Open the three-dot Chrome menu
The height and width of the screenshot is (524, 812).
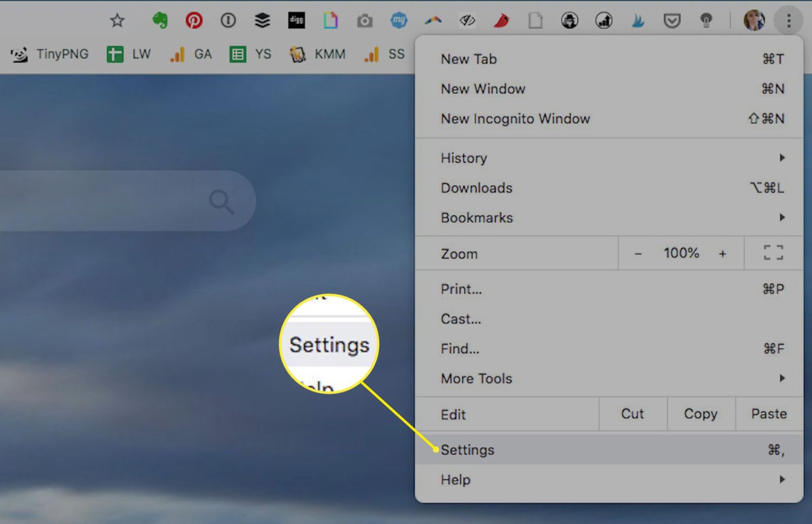coord(789,21)
